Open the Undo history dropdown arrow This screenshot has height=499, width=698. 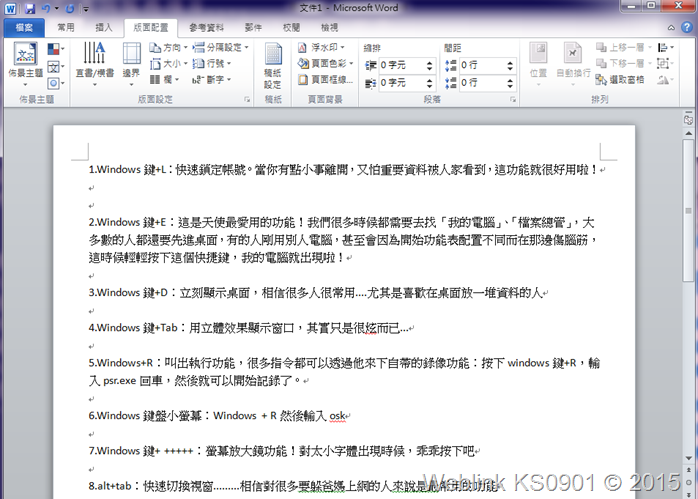(57, 8)
